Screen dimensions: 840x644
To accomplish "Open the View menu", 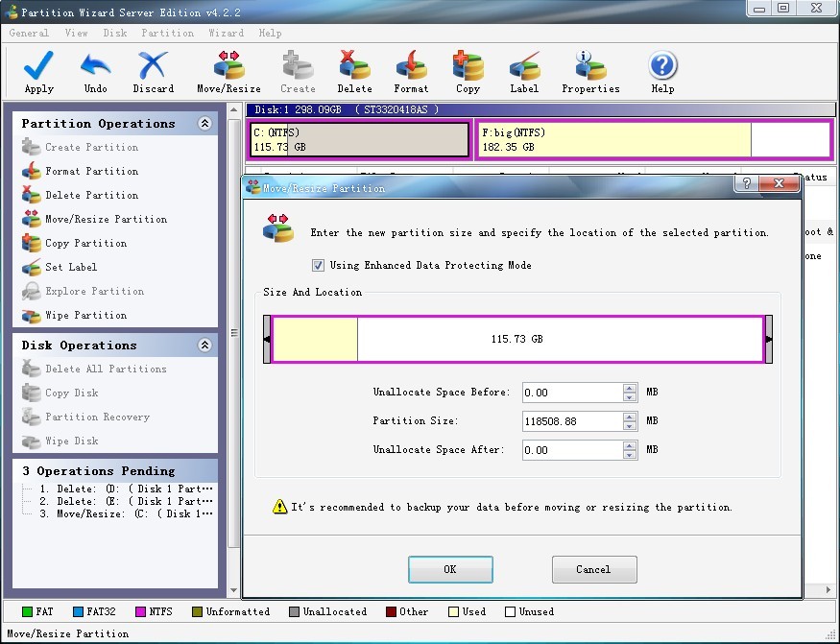I will [x=76, y=33].
